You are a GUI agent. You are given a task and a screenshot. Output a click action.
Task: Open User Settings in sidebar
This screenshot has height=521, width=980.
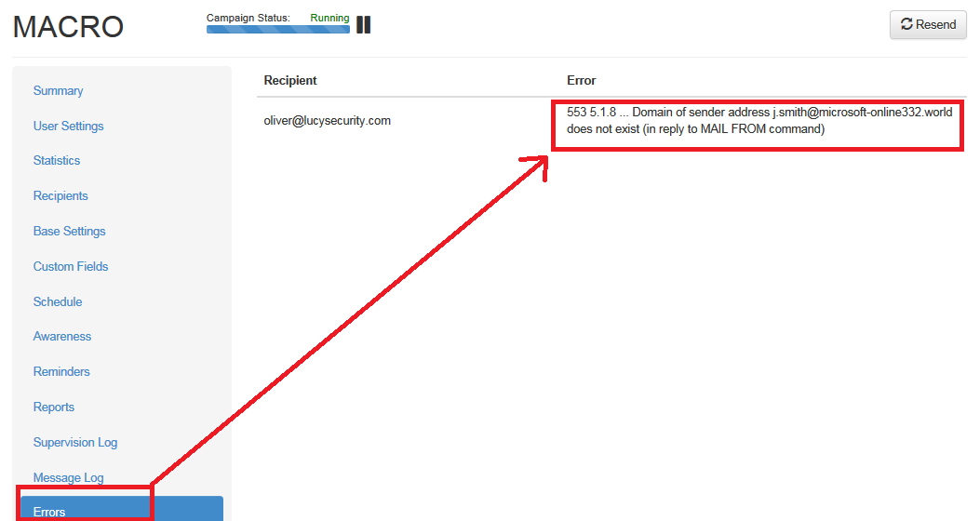point(68,126)
